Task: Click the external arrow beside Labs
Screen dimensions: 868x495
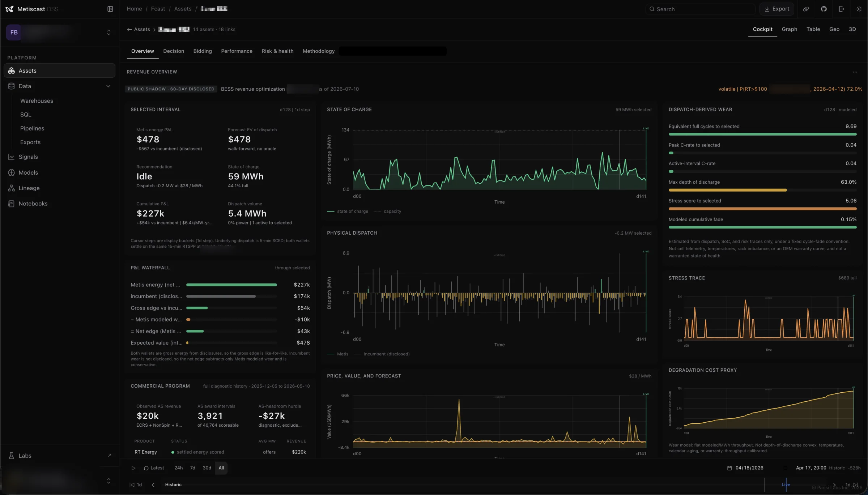Action: pos(109,456)
